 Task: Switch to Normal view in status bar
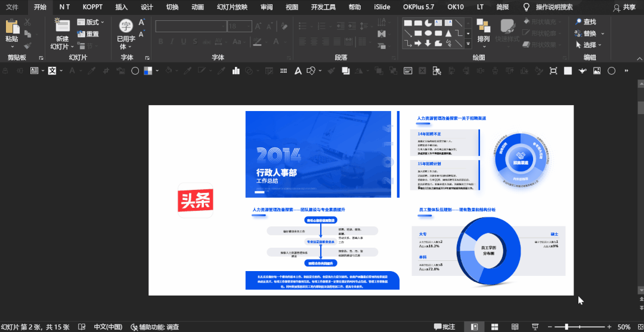pyautogui.click(x=475, y=327)
